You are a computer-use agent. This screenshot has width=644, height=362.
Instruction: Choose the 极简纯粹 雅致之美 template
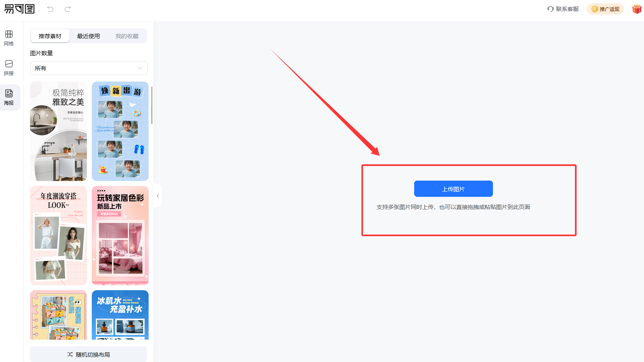(58, 131)
